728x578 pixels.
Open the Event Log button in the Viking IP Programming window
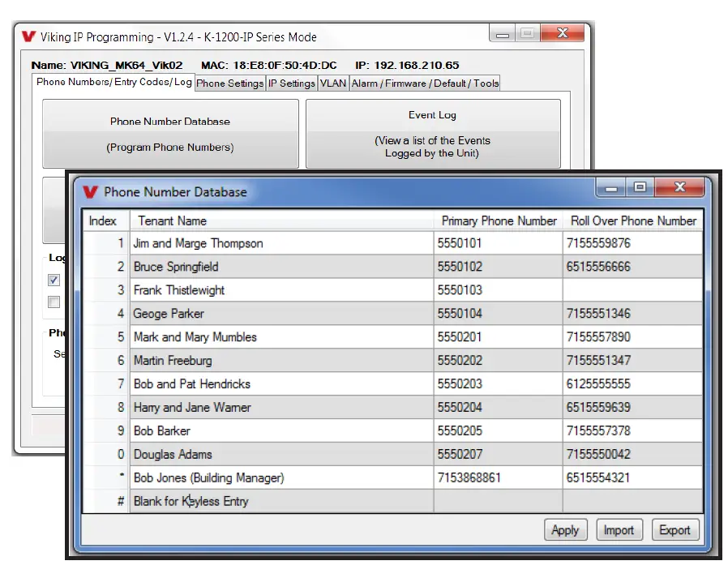click(433, 134)
